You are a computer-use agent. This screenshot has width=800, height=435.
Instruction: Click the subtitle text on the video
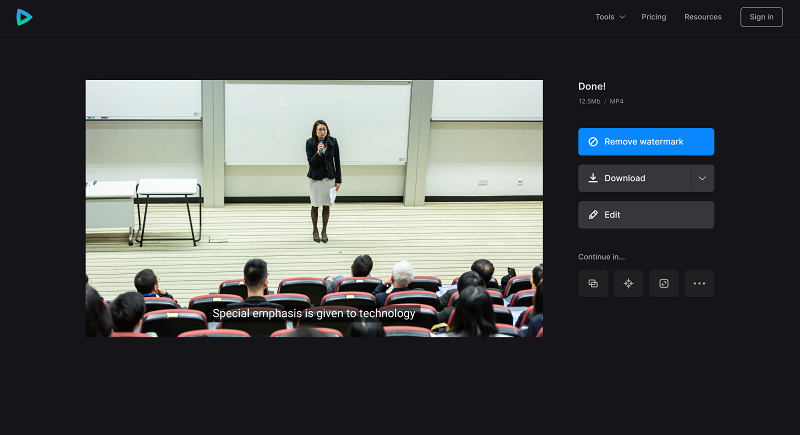314,313
